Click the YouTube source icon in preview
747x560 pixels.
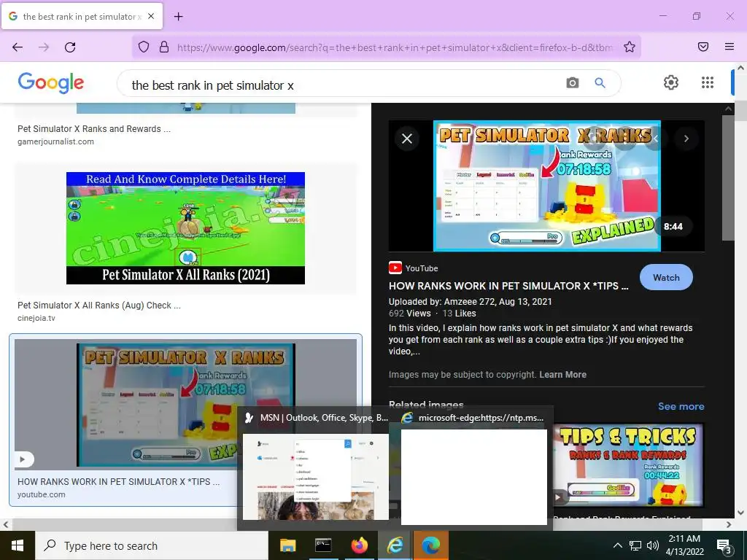(395, 268)
